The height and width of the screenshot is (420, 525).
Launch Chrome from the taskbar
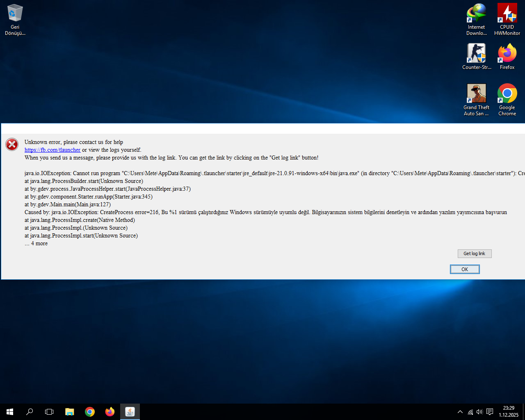(x=90, y=412)
